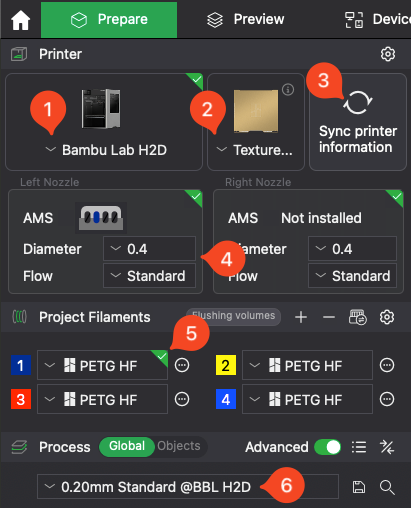Click filament 2 yellow color swatch
Viewport: 411px width, 508px height.
click(226, 365)
